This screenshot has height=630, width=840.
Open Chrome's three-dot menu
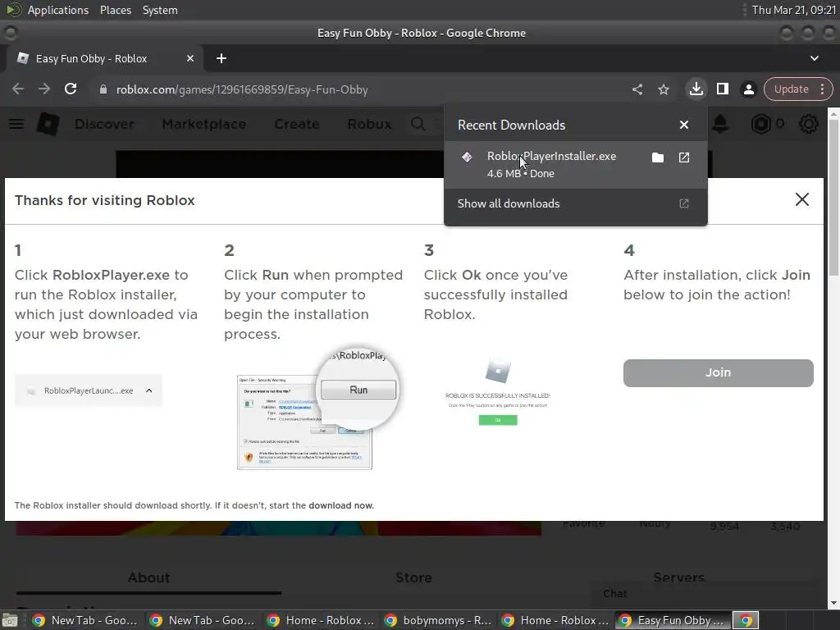point(822,89)
